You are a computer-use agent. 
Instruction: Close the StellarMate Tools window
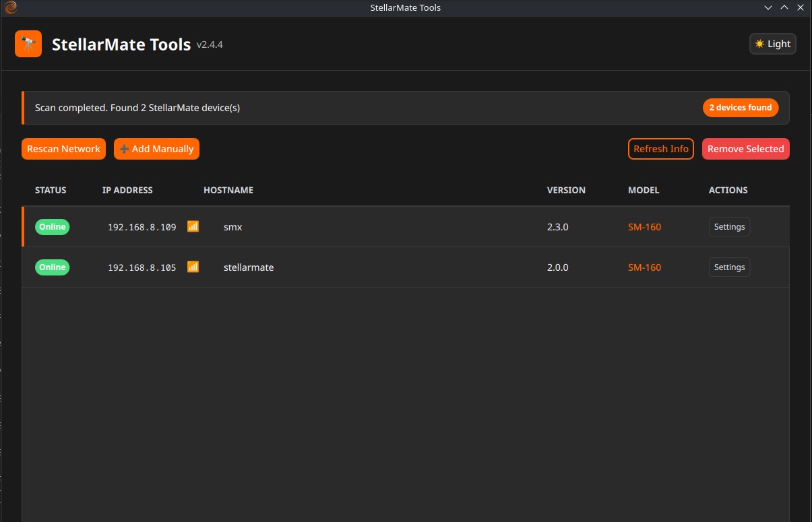tap(800, 7)
